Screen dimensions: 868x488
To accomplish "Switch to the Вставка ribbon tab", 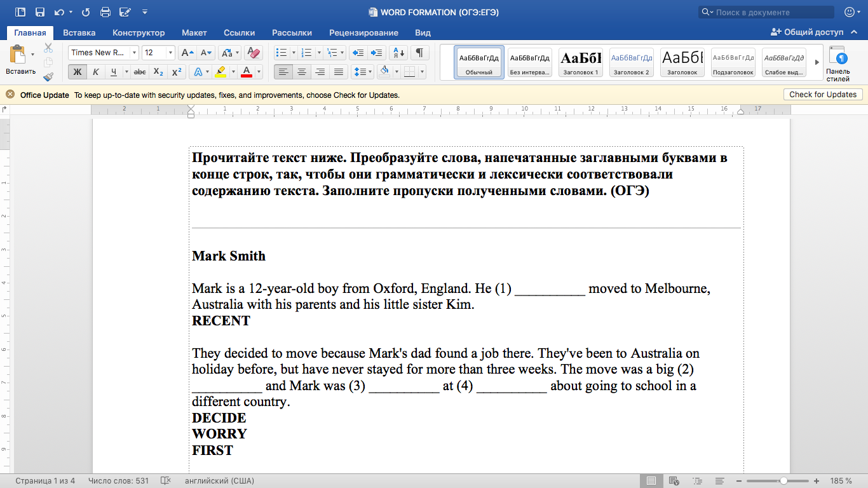I will (79, 32).
